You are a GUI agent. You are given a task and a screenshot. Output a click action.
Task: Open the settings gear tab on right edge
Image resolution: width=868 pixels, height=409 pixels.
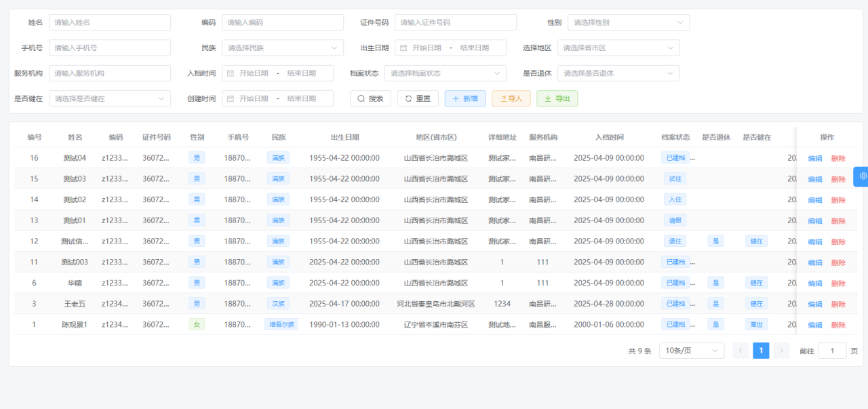[862, 176]
